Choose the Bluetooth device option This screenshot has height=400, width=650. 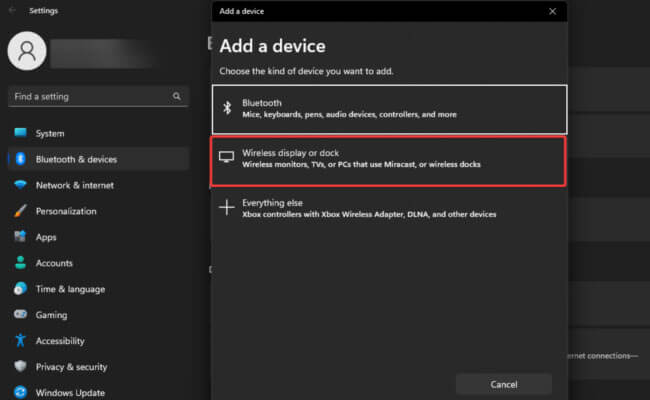pyautogui.click(x=389, y=109)
